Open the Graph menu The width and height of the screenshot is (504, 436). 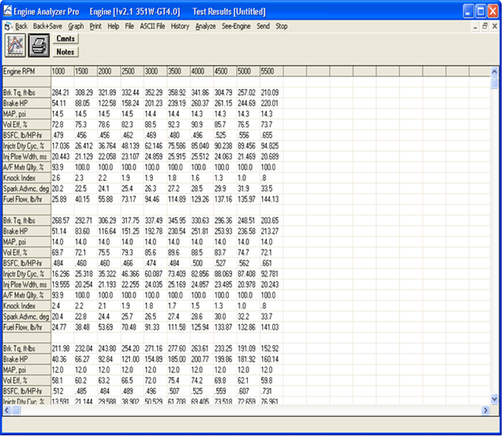[76, 27]
